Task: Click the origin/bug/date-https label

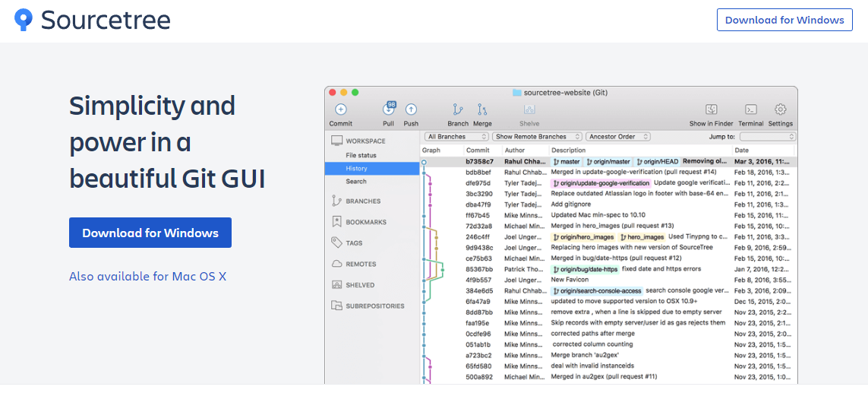Action: pos(586,269)
